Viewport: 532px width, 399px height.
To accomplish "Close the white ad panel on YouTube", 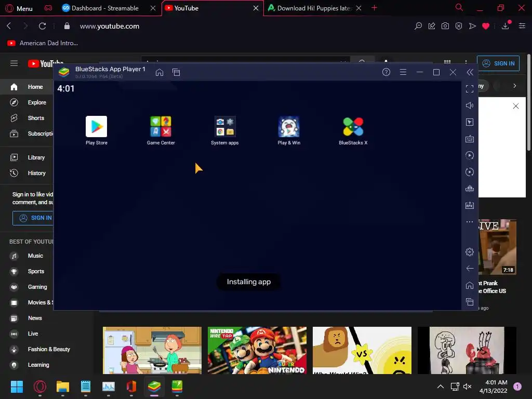I will [516, 106].
